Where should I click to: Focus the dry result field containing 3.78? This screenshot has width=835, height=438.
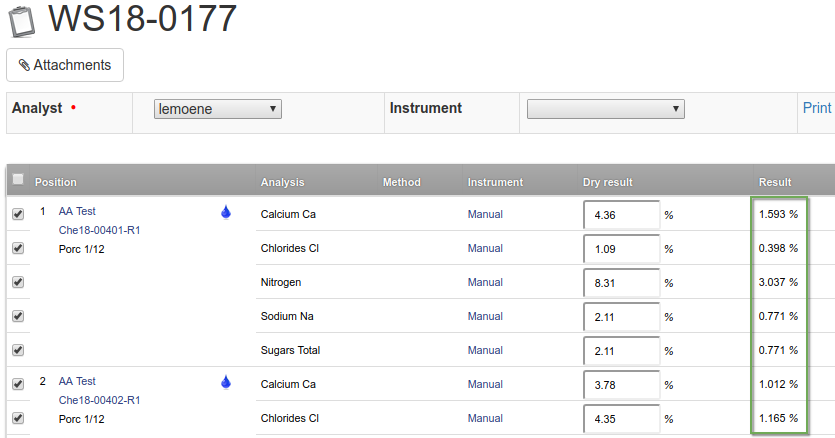621,385
